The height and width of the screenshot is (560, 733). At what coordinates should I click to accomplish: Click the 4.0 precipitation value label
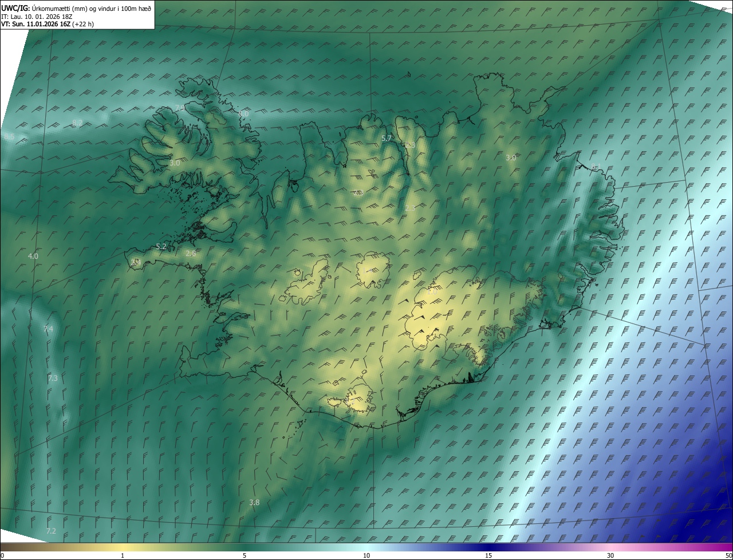(33, 256)
